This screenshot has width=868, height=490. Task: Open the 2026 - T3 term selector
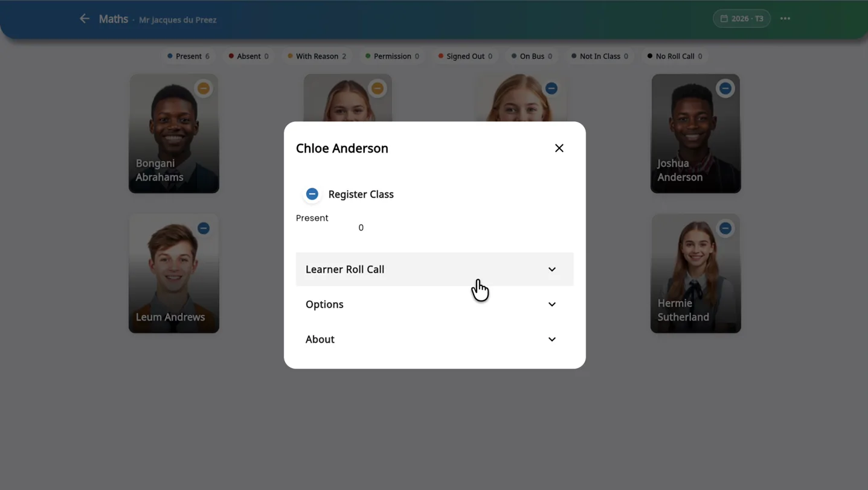pyautogui.click(x=741, y=19)
